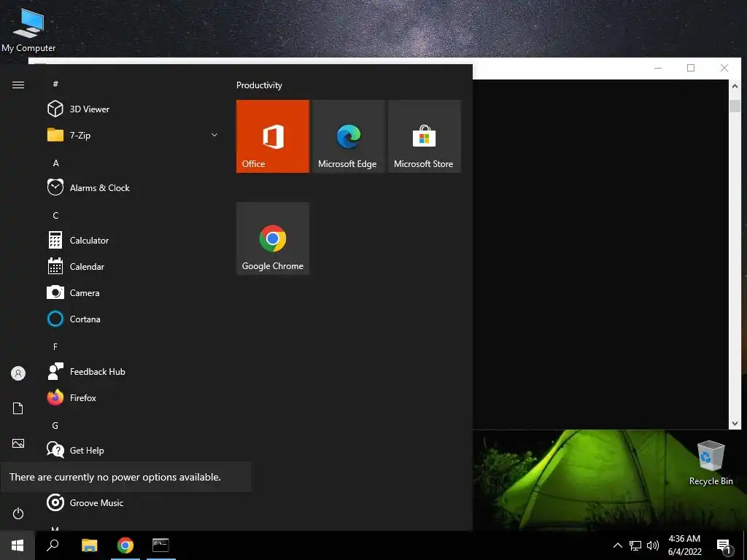Show hidden system tray icons
747x560 pixels.
click(617, 545)
